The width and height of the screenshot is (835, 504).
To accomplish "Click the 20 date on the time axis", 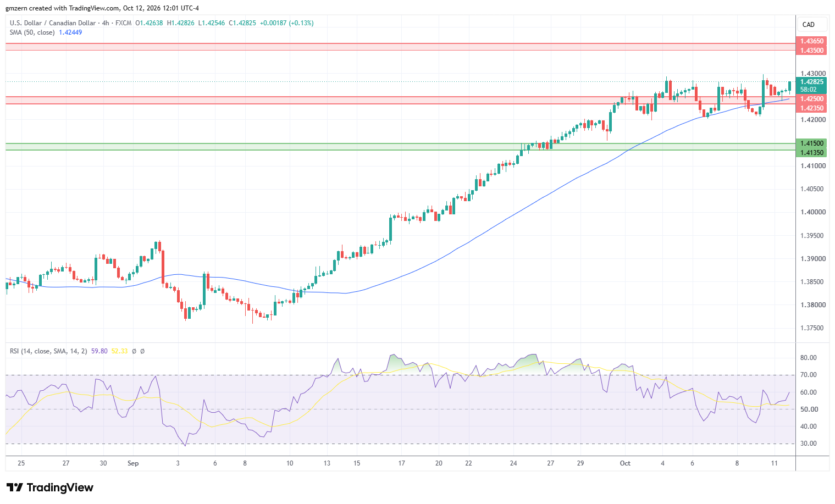I will point(439,463).
